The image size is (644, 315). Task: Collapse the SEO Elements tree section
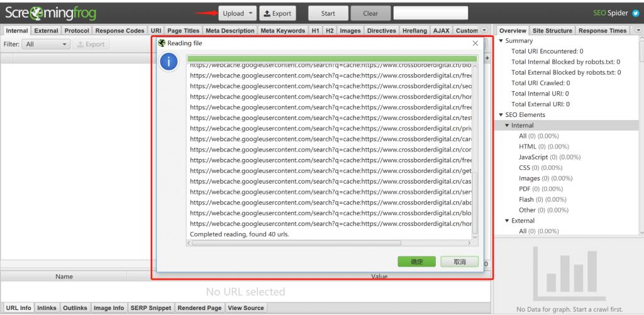click(501, 114)
